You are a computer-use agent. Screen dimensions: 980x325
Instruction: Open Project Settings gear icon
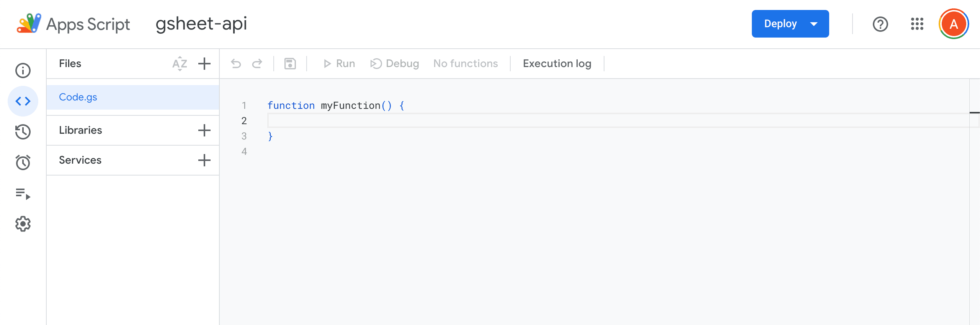[x=23, y=224]
